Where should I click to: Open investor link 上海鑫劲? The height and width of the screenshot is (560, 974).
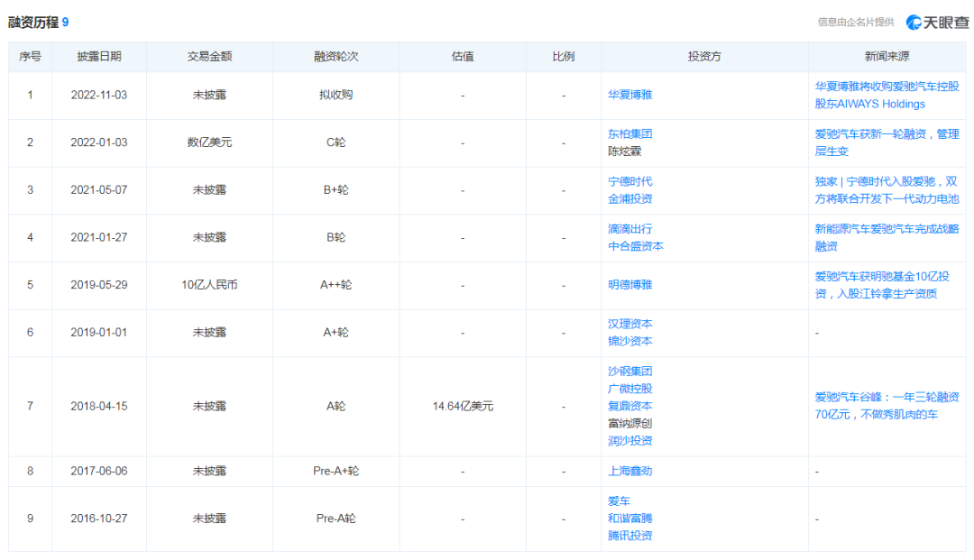pos(629,472)
